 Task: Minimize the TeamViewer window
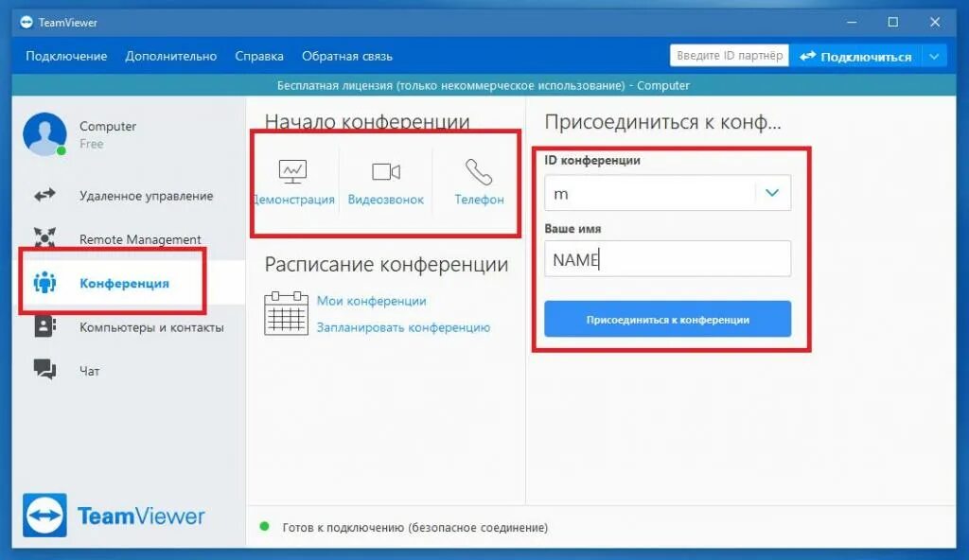[x=852, y=22]
